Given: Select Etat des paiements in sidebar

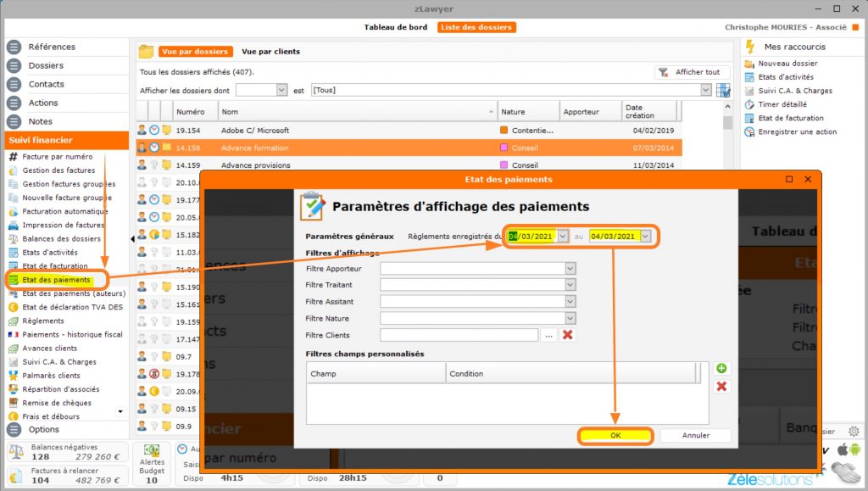Looking at the screenshot, I should click(56, 280).
